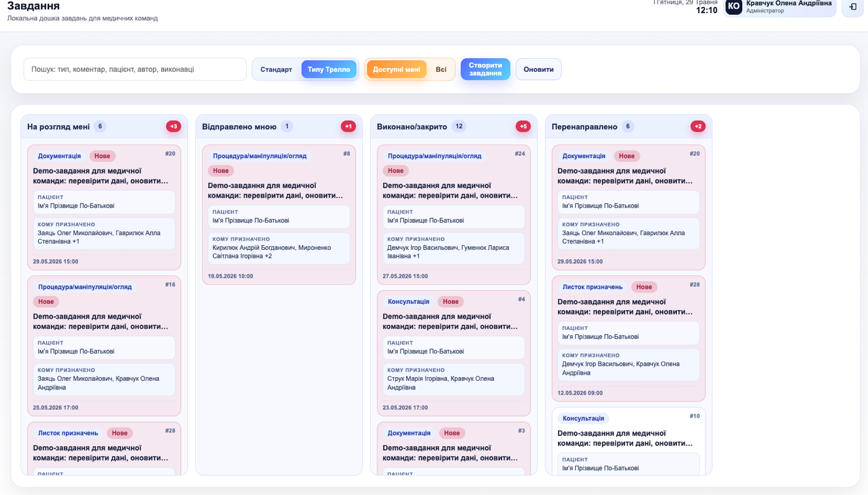Open task card #16 title

100,321
